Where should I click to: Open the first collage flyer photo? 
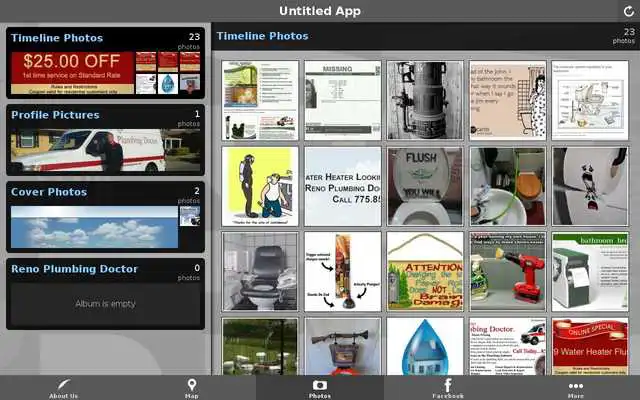[260, 100]
